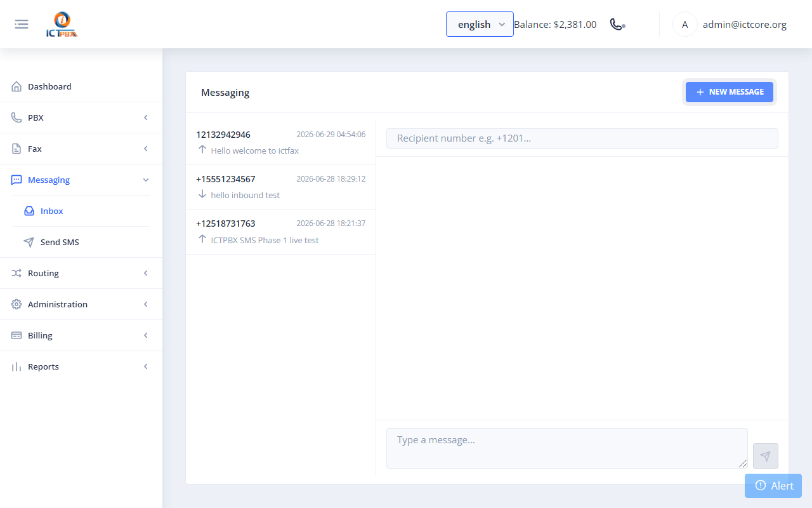Click the Balance: $2,381.00 text
Viewport: 812px width, 508px height.
(x=555, y=25)
